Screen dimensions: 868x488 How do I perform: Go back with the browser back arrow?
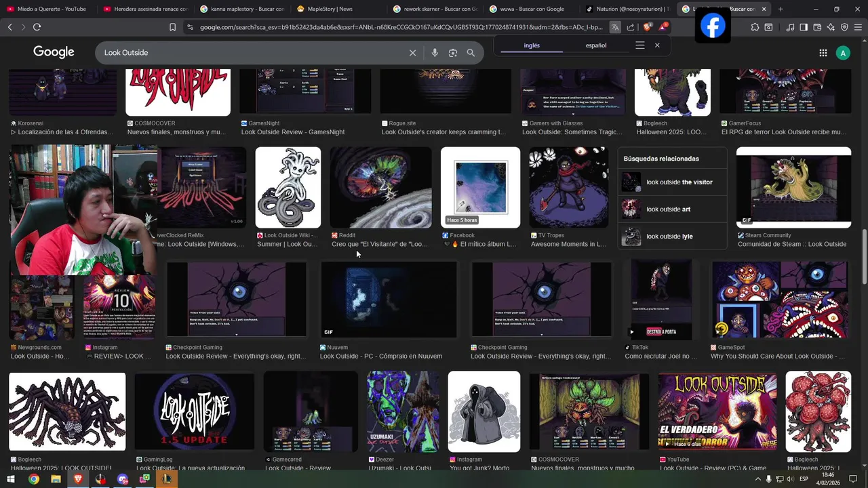tap(9, 27)
